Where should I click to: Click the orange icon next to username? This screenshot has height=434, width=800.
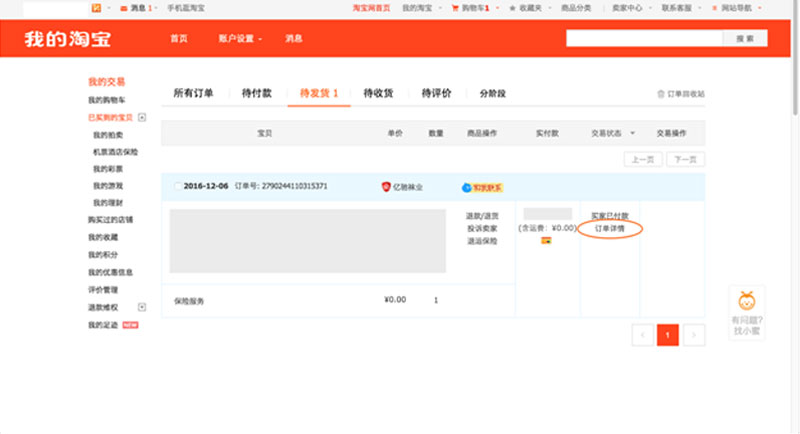pyautogui.click(x=96, y=8)
